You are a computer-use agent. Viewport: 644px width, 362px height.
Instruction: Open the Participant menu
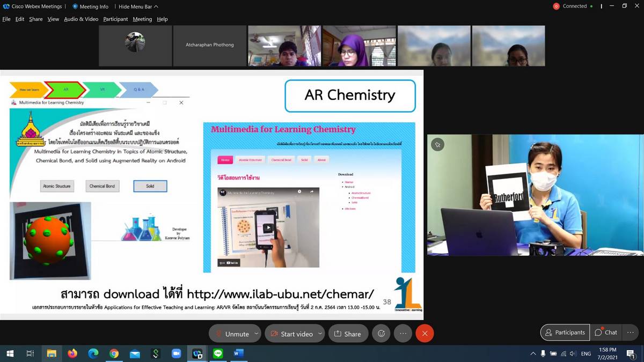tap(115, 19)
